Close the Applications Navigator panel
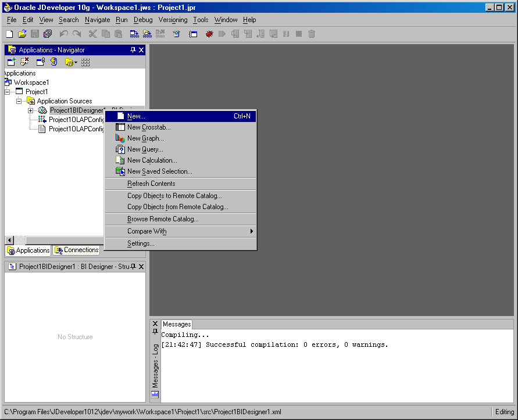Viewport: 518px width, 420px height. (141, 50)
